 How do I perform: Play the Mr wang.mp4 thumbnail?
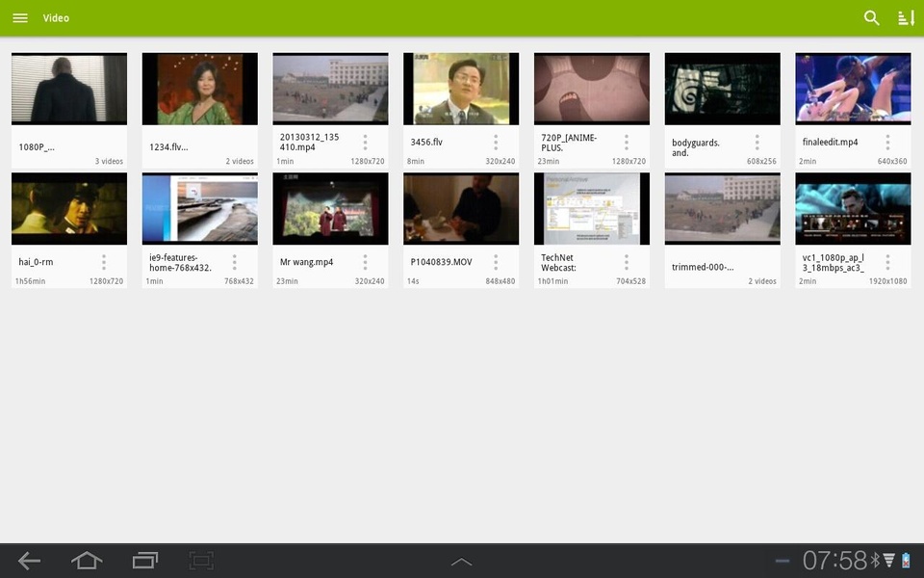330,209
